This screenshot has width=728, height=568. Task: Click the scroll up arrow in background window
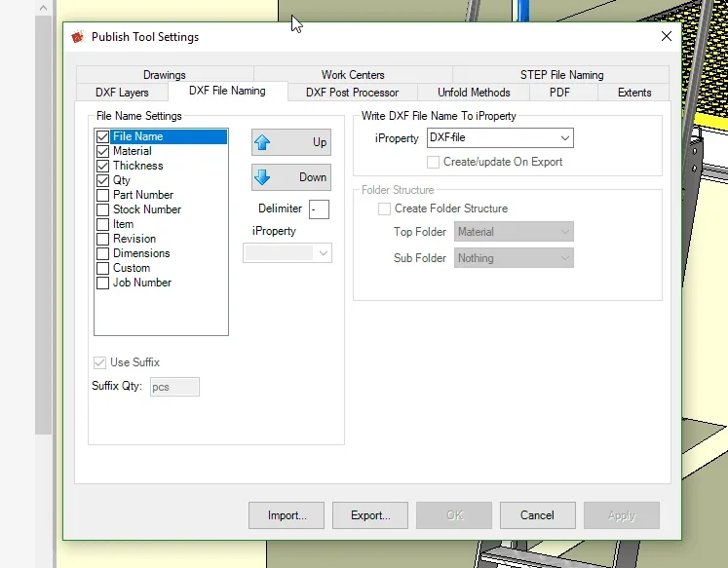point(43,8)
